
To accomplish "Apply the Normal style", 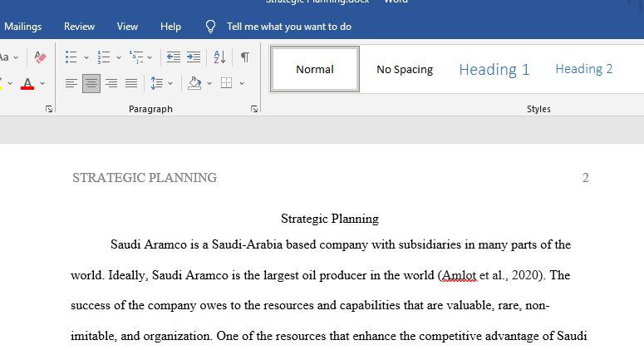I will click(x=315, y=69).
